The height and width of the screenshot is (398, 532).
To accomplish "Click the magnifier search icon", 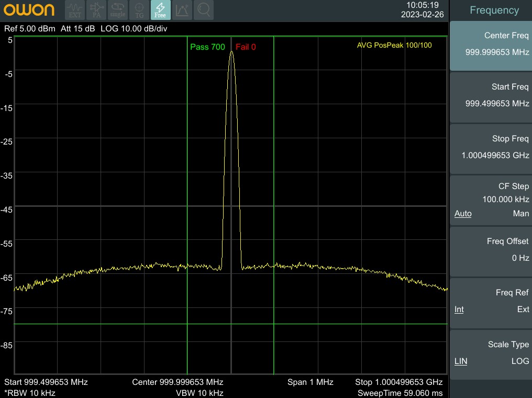I will pyautogui.click(x=204, y=10).
